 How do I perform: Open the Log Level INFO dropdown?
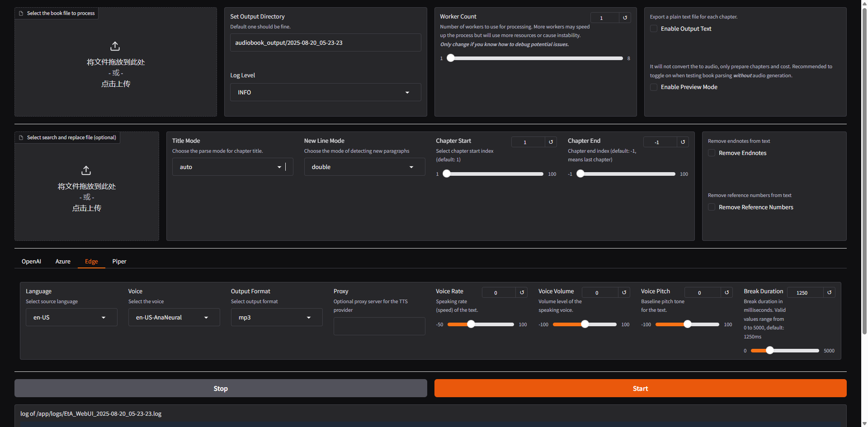click(325, 92)
